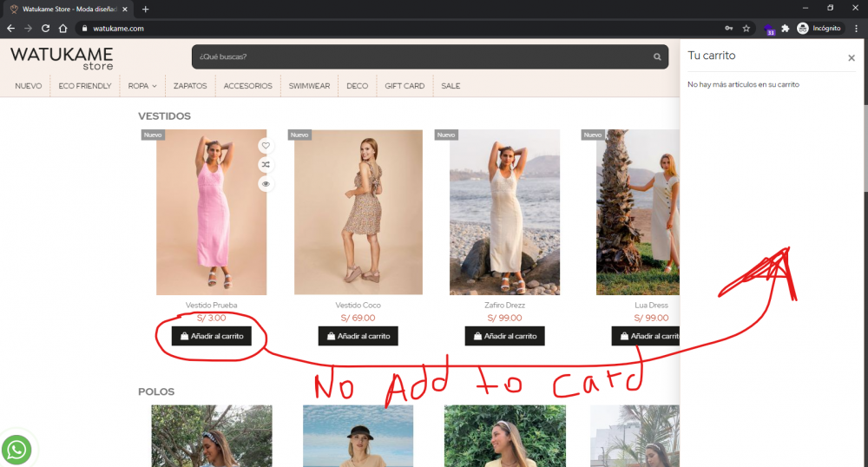Click the POLOS section heading
This screenshot has height=467, width=868.
pos(156,391)
